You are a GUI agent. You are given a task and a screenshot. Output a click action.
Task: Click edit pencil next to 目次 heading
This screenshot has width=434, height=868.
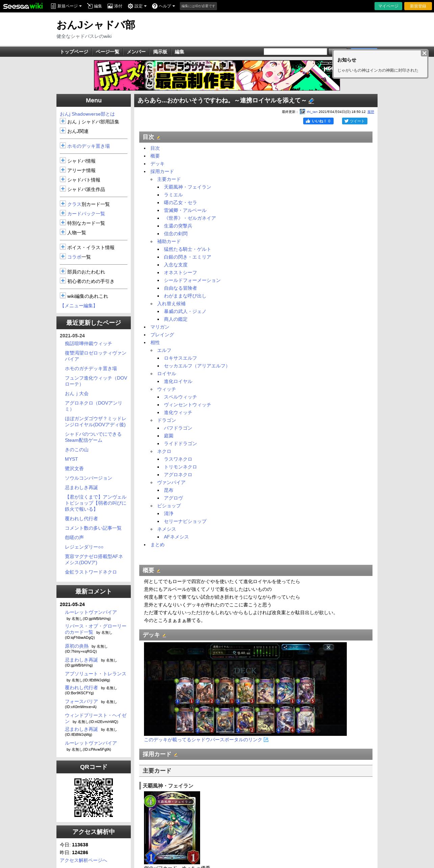(x=158, y=138)
